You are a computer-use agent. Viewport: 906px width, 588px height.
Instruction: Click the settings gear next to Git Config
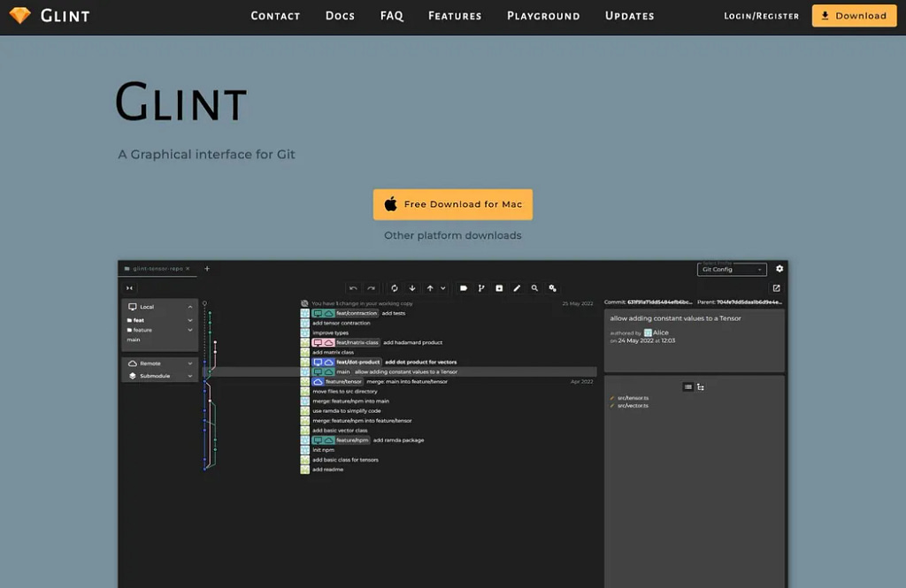(779, 269)
